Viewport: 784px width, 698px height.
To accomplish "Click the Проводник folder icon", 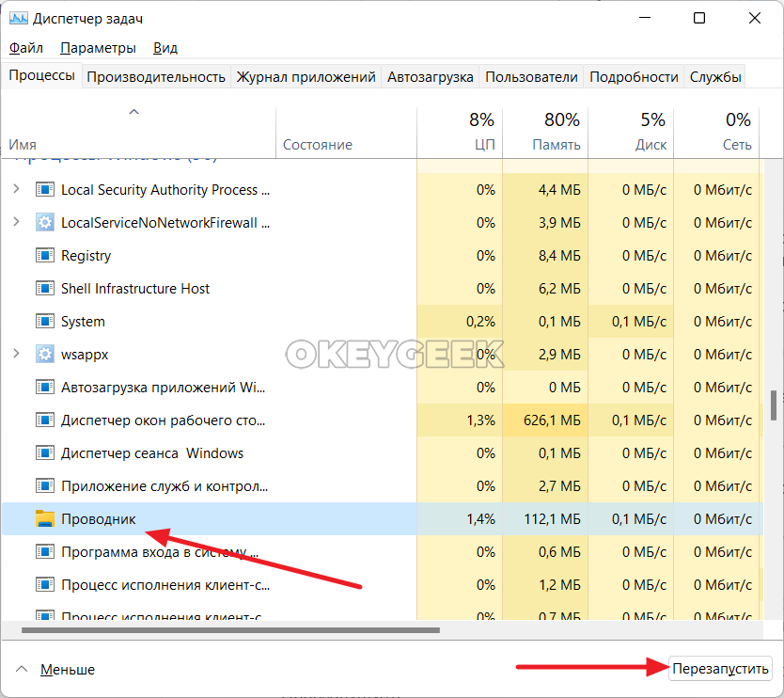I will pos(45,519).
